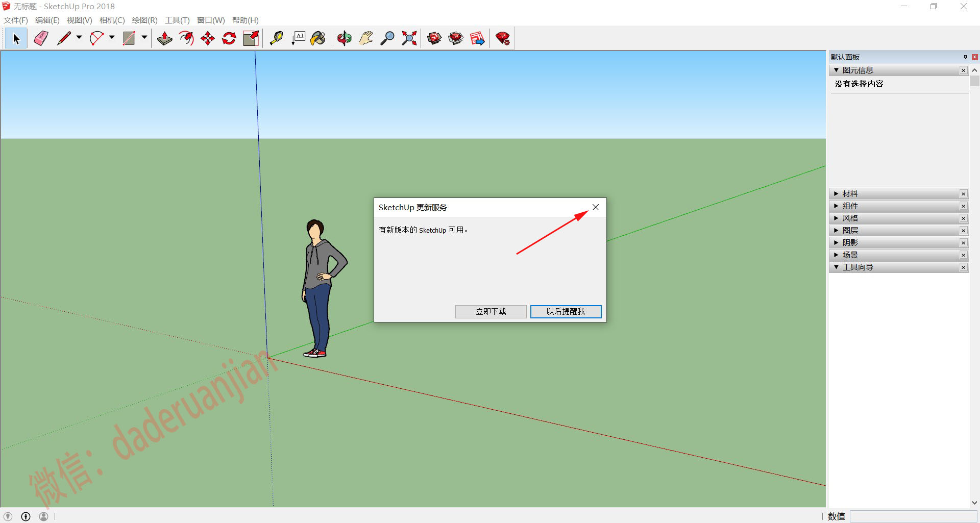Image resolution: width=980 pixels, height=523 pixels.
Task: Choose the Rotate tool
Action: coord(229,38)
